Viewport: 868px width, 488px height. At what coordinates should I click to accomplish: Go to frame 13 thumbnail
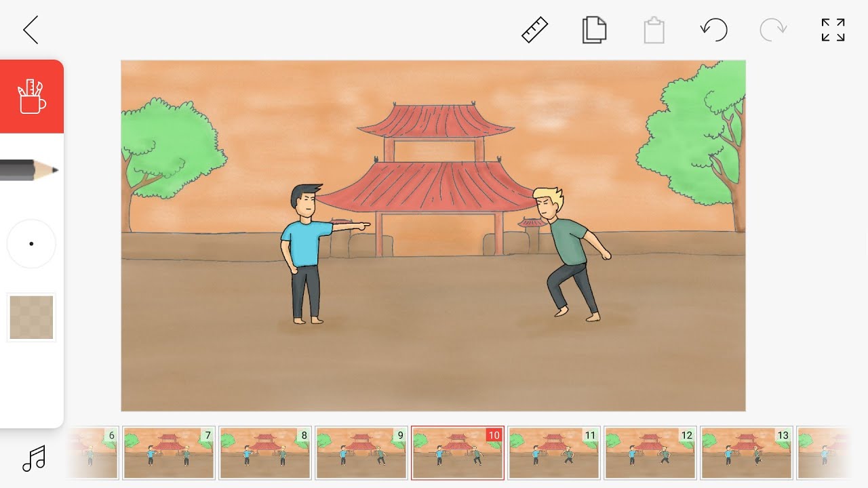[747, 453]
